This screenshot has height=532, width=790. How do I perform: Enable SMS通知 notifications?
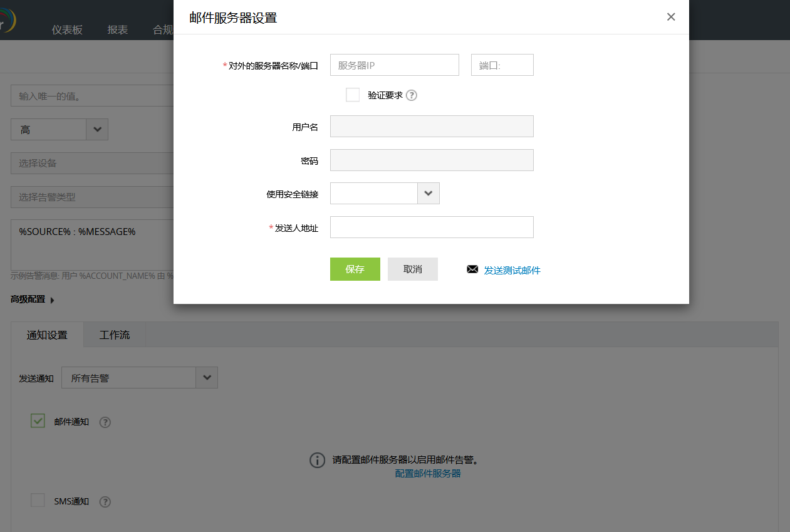(38, 500)
